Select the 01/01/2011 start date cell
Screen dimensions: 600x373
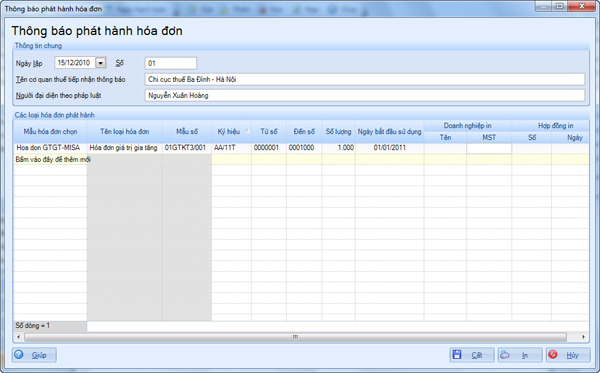pyautogui.click(x=390, y=148)
